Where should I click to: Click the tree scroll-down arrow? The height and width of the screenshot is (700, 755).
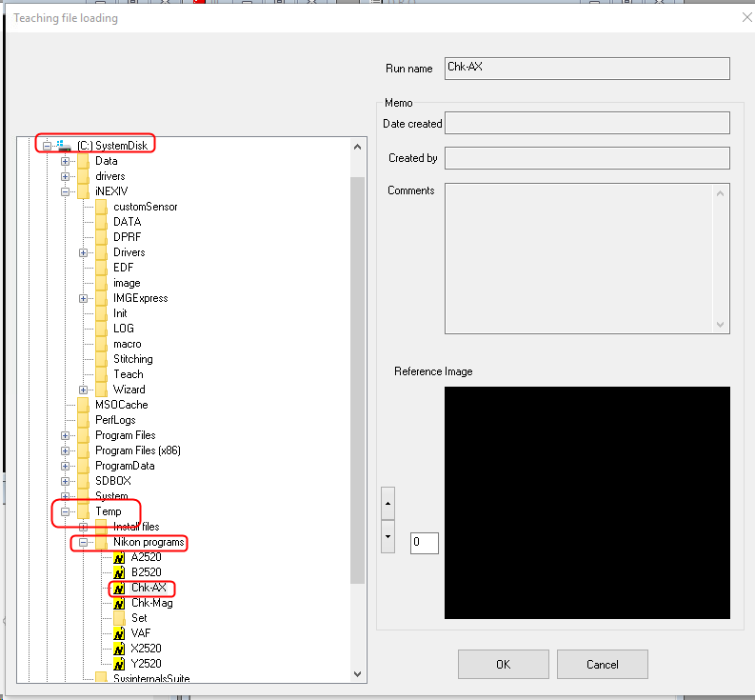coord(357,674)
